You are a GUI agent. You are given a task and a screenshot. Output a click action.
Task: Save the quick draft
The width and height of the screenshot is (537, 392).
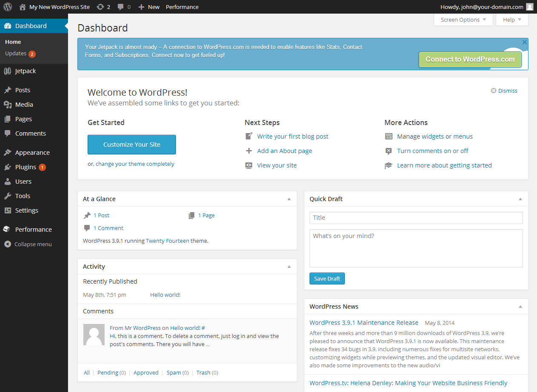[x=327, y=278]
